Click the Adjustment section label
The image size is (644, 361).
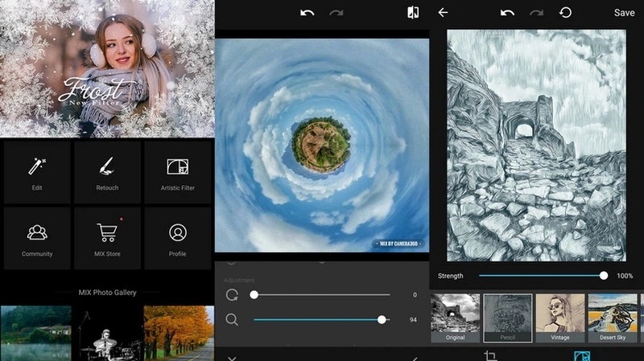point(239,280)
